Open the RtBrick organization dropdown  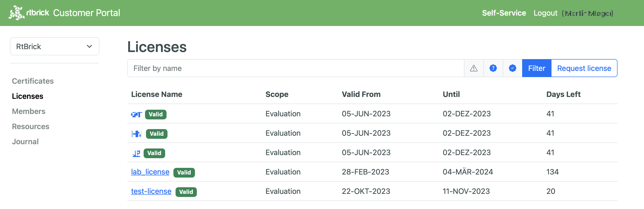click(54, 46)
